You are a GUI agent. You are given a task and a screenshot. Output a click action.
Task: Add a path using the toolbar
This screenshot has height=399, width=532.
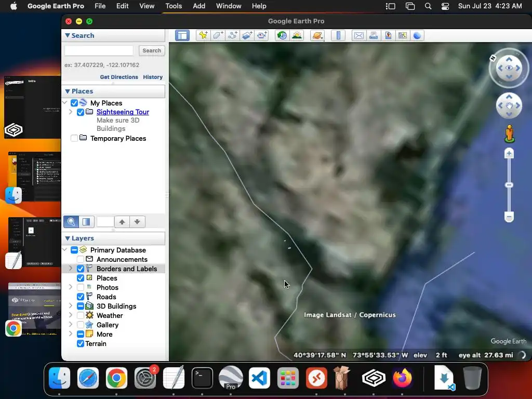tap(232, 35)
